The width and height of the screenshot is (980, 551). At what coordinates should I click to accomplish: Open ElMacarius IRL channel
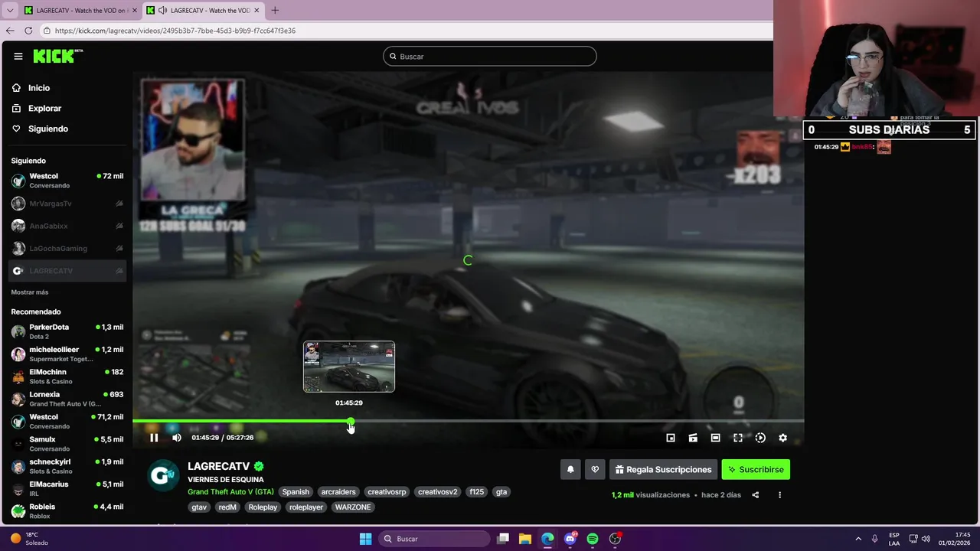click(x=67, y=489)
